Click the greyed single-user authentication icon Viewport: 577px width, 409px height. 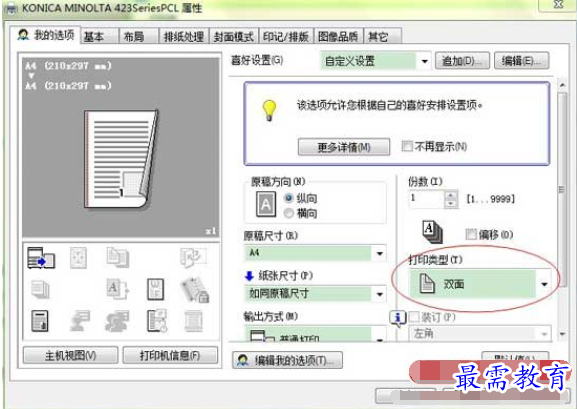(80, 320)
